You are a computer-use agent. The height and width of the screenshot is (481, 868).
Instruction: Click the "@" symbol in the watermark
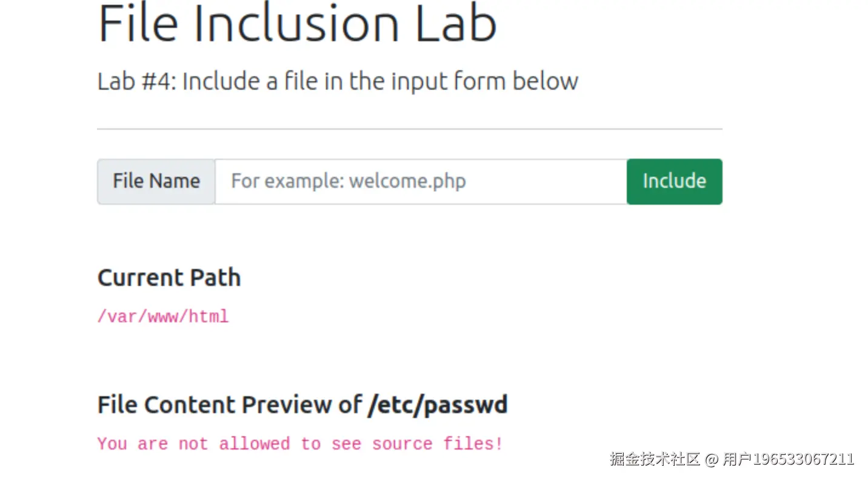pyautogui.click(x=711, y=459)
